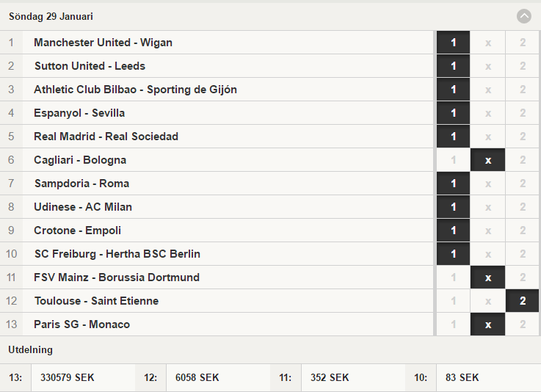Toggle x on Cagliari - Bologna row

[x=487, y=160]
